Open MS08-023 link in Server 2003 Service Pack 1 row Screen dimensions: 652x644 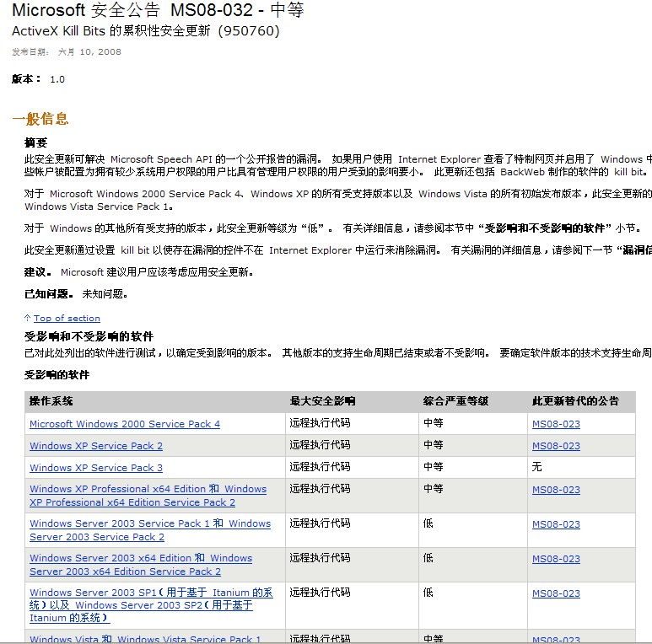(556, 524)
